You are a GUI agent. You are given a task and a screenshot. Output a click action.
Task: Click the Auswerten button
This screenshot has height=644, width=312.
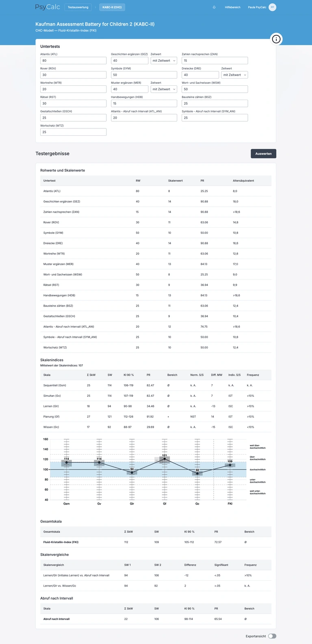[x=264, y=154]
